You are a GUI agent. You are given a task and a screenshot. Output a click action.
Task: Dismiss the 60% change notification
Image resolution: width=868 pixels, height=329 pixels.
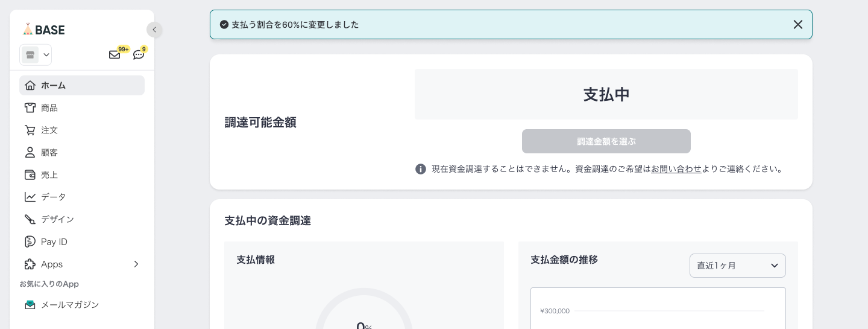point(797,25)
